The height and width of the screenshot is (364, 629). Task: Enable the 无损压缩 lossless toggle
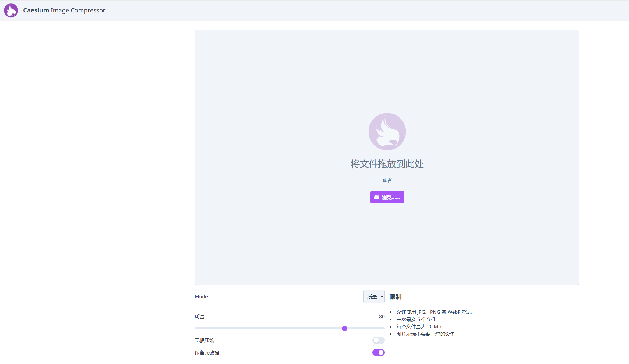point(378,340)
